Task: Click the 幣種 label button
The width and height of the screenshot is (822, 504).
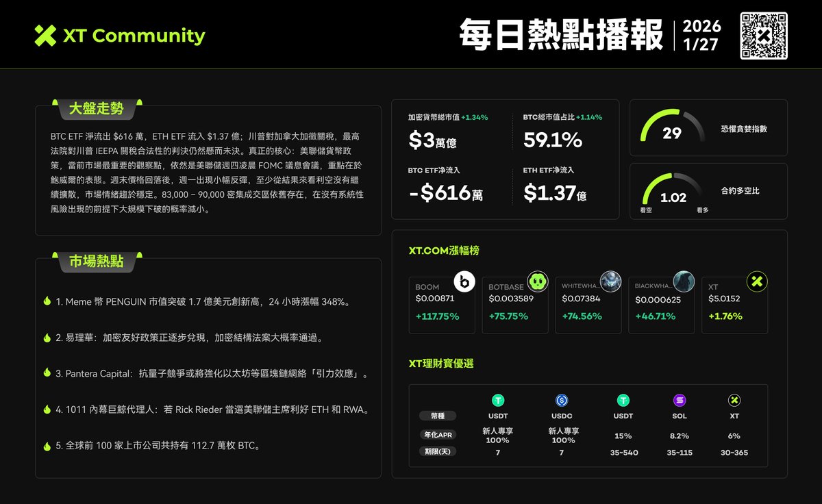Action: pyautogui.click(x=438, y=416)
